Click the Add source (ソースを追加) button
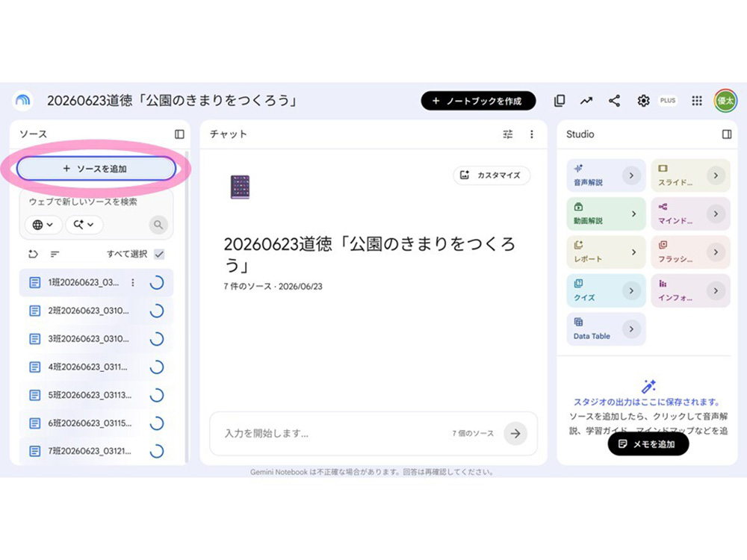This screenshot has height=560, width=747. pos(96,169)
